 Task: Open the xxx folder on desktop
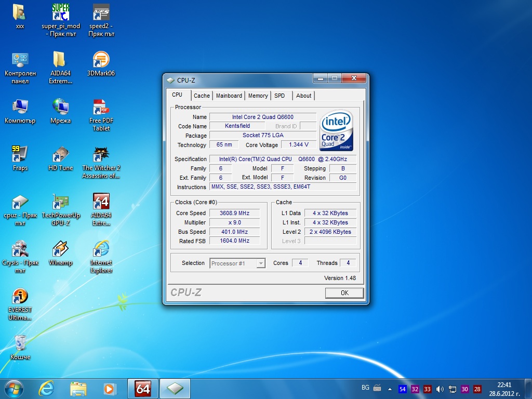[x=20, y=16]
